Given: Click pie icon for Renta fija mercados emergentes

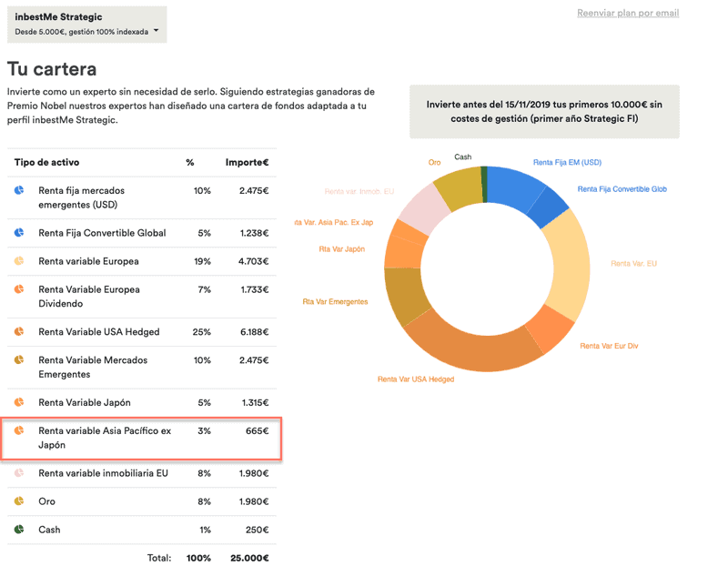Looking at the screenshot, I should pos(19,190).
